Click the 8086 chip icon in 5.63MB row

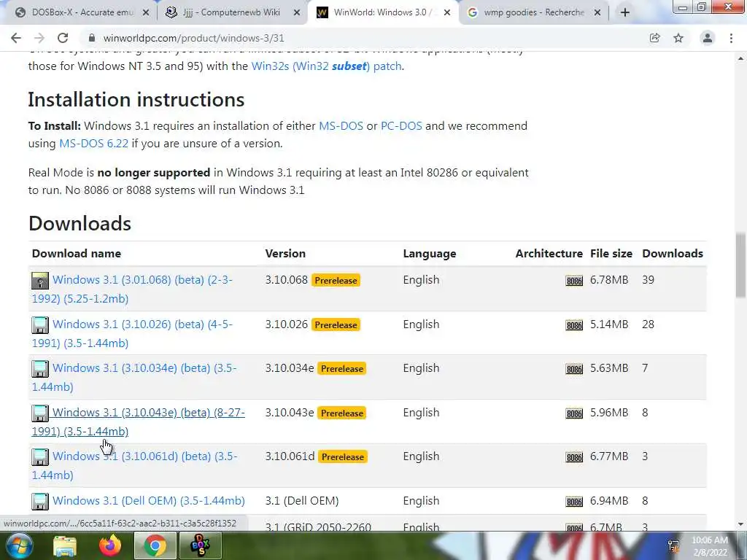pyautogui.click(x=574, y=368)
